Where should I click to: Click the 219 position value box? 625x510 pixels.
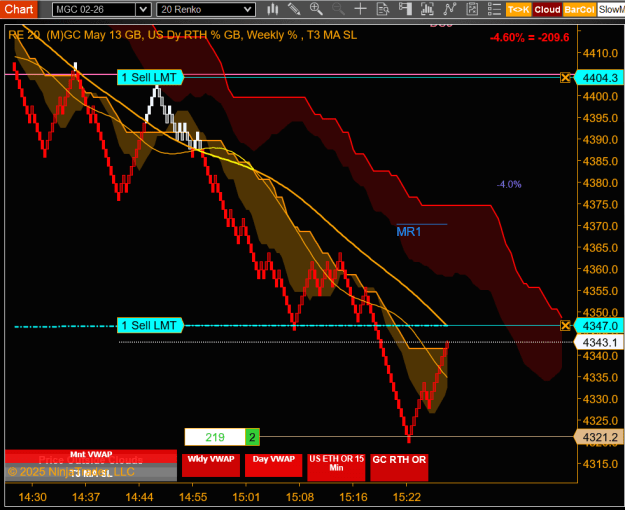pos(215,437)
